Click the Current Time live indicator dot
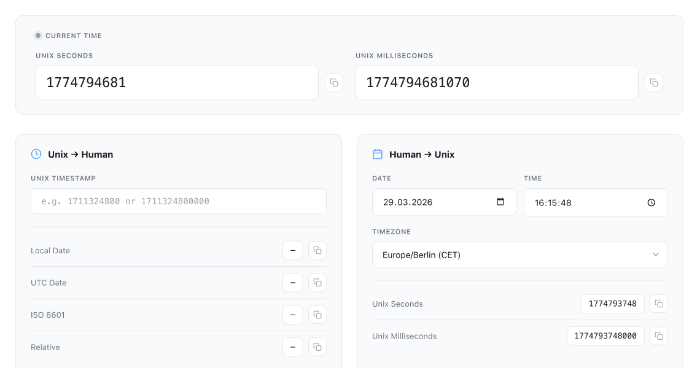Viewport: 700px width, 368px height. tap(38, 35)
